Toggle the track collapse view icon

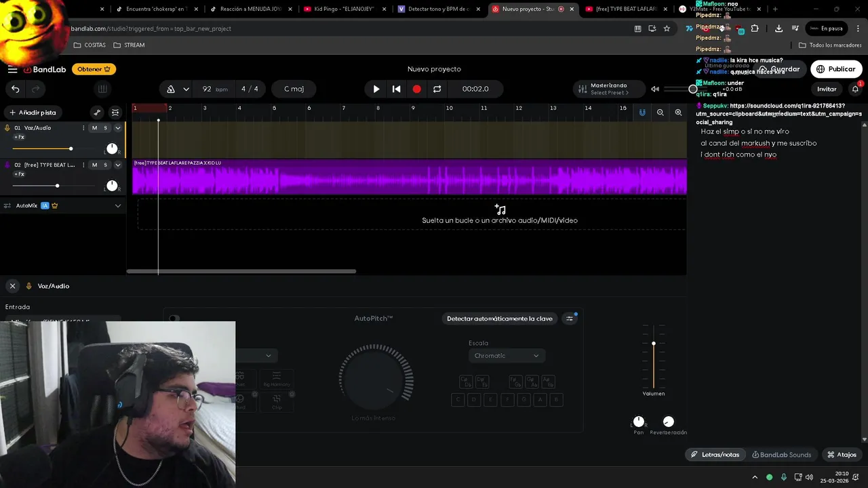[115, 113]
